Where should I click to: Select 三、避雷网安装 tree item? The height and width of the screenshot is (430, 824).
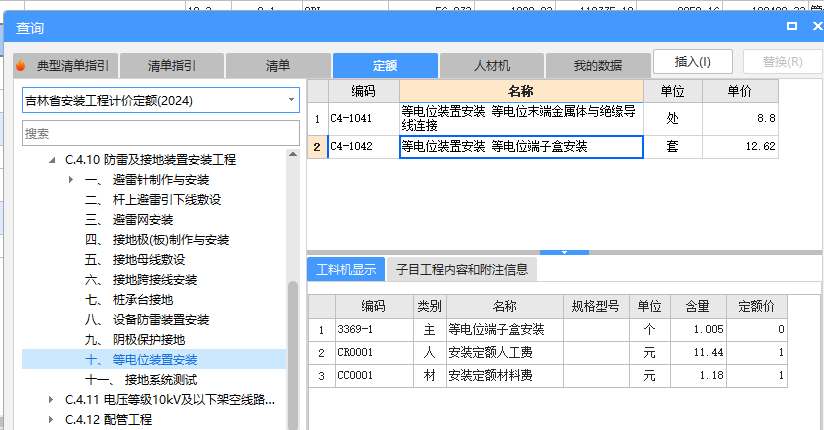[x=129, y=220]
